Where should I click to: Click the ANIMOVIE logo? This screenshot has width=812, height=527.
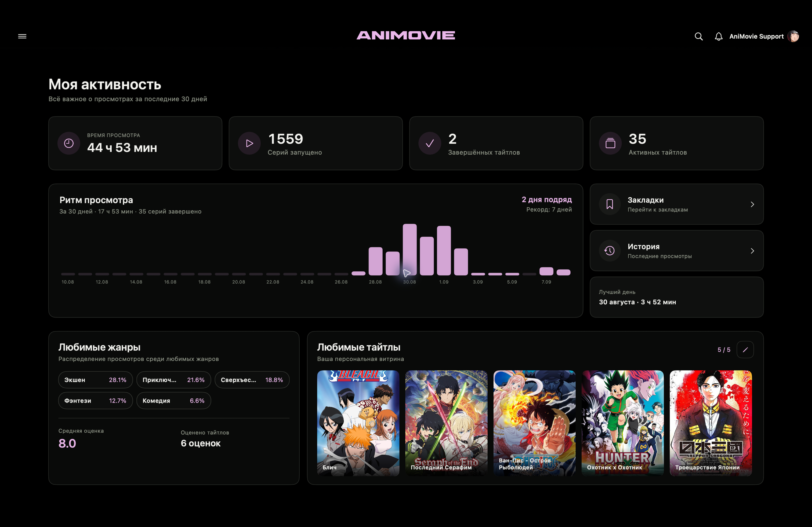[x=406, y=35]
